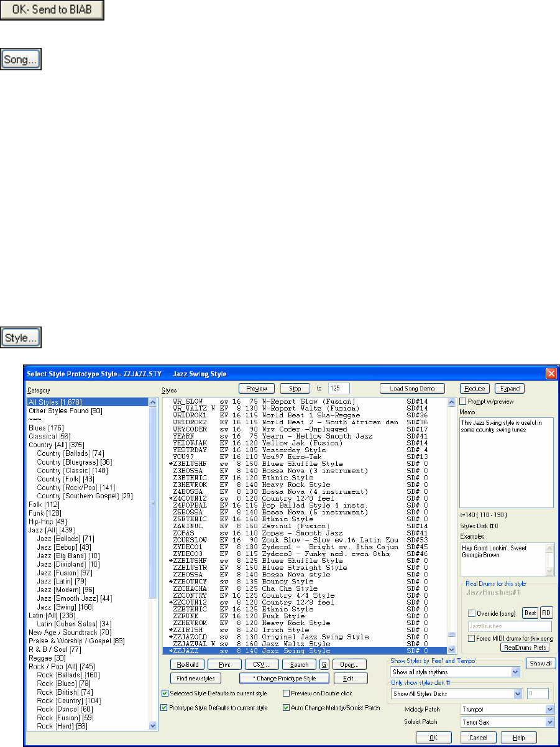Print the styles list

[224, 664]
